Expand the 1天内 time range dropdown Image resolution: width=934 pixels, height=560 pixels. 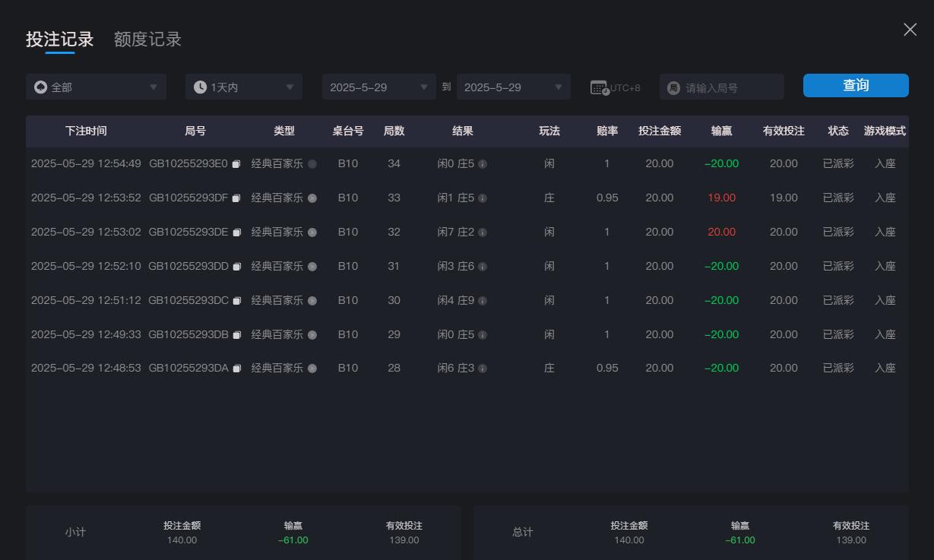coord(243,87)
